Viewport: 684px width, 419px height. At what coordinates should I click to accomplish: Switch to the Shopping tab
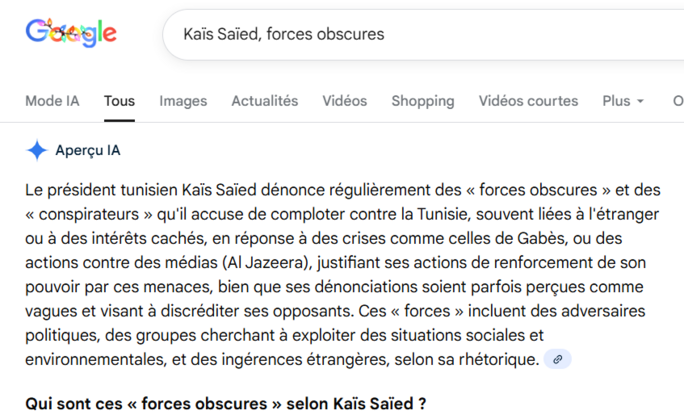pyautogui.click(x=422, y=101)
